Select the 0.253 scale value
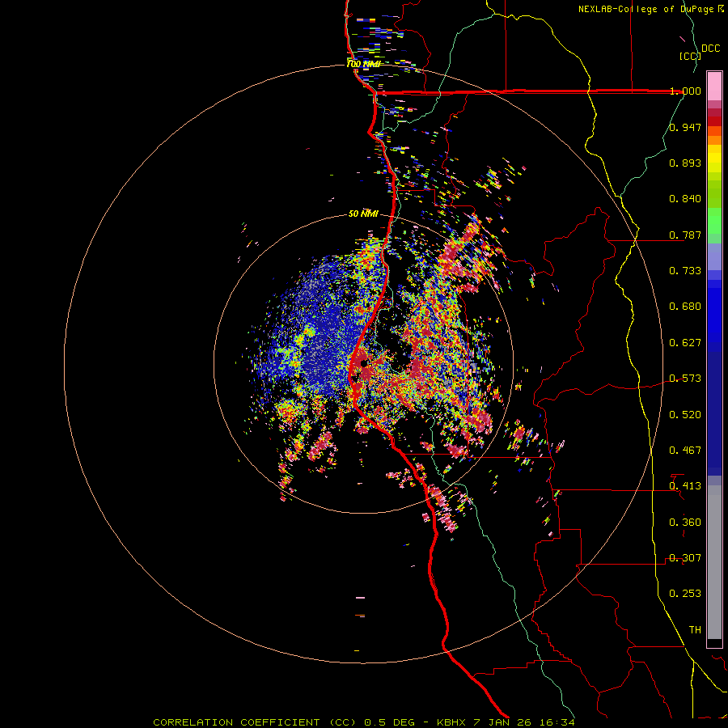The height and width of the screenshot is (728, 728). [685, 594]
